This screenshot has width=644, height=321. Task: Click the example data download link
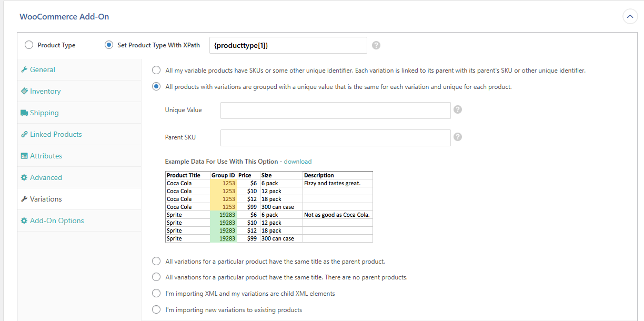(x=298, y=162)
